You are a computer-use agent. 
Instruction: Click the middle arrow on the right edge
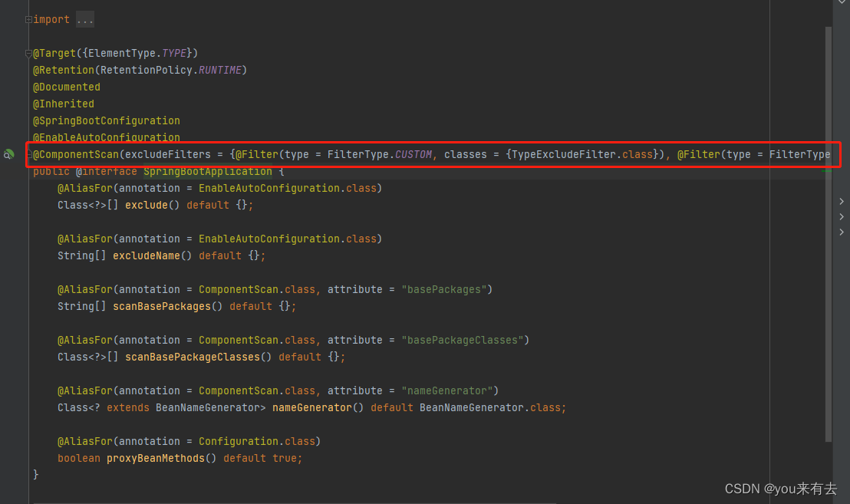841,216
